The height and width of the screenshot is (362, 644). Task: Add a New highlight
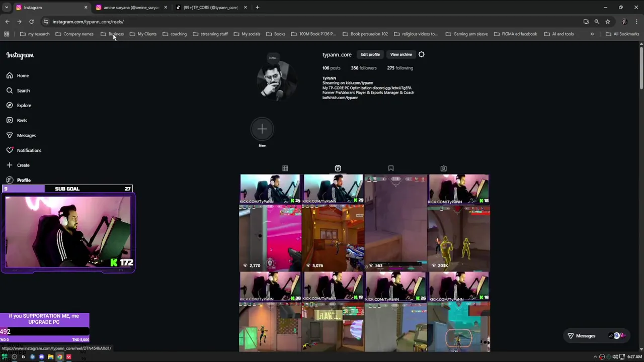click(262, 129)
